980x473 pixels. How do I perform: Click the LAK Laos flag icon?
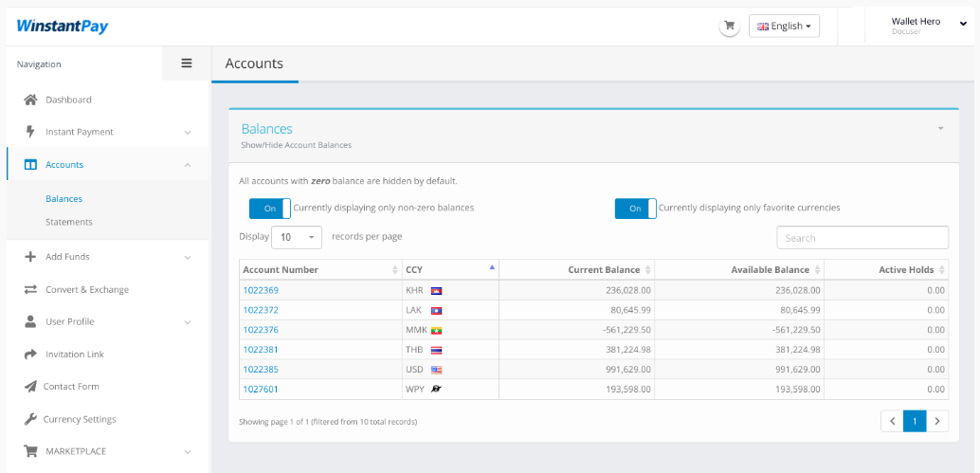point(436,310)
